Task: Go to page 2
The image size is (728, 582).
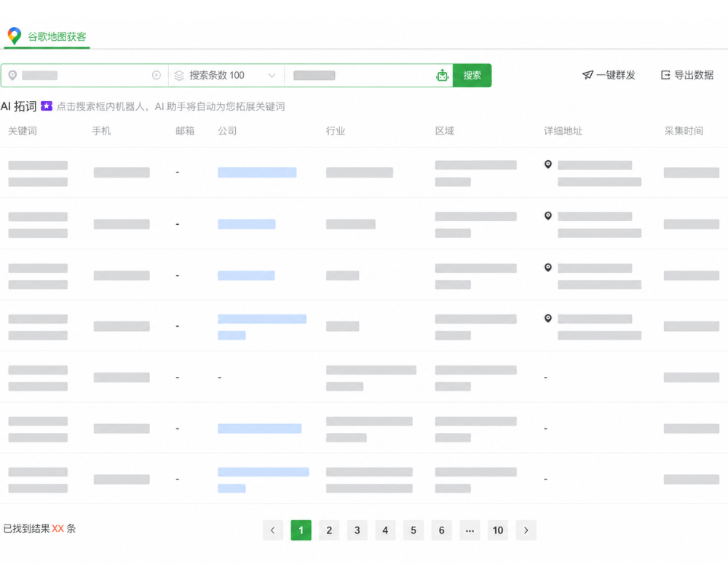Action: 329,530
